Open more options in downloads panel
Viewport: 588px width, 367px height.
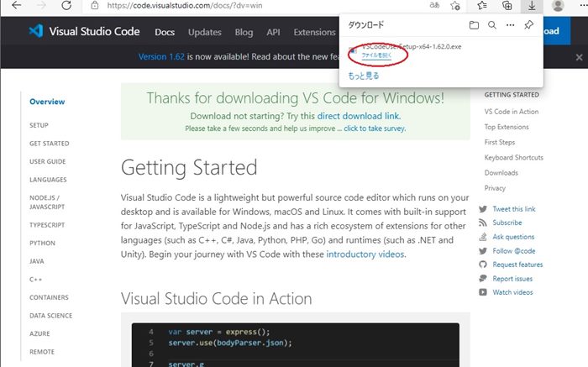[511, 25]
